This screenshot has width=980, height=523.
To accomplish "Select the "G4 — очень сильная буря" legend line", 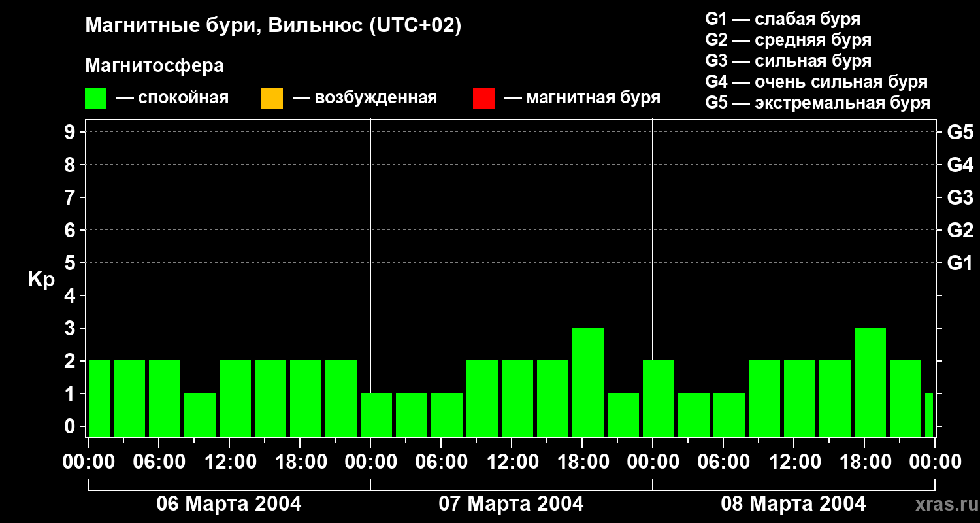I will point(817,82).
